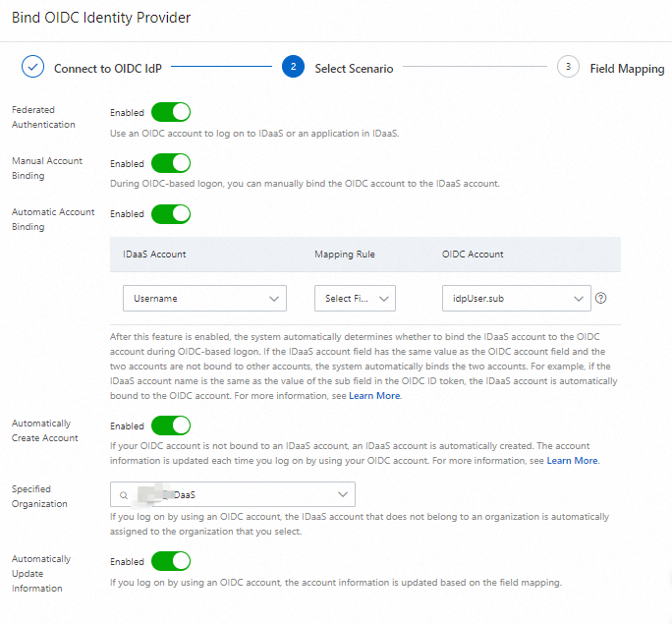Click the help icon beside idpUser.sub

[x=601, y=298]
